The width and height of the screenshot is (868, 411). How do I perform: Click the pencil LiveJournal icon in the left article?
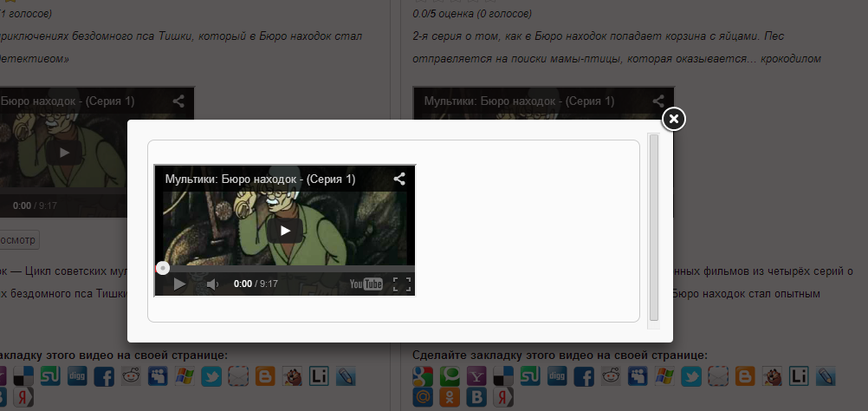point(346,376)
